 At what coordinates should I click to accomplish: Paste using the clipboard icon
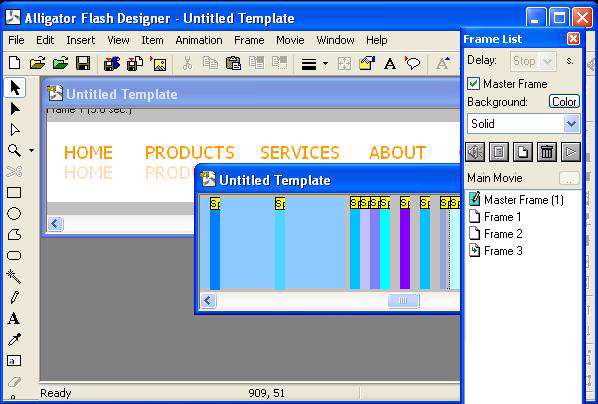coord(233,63)
